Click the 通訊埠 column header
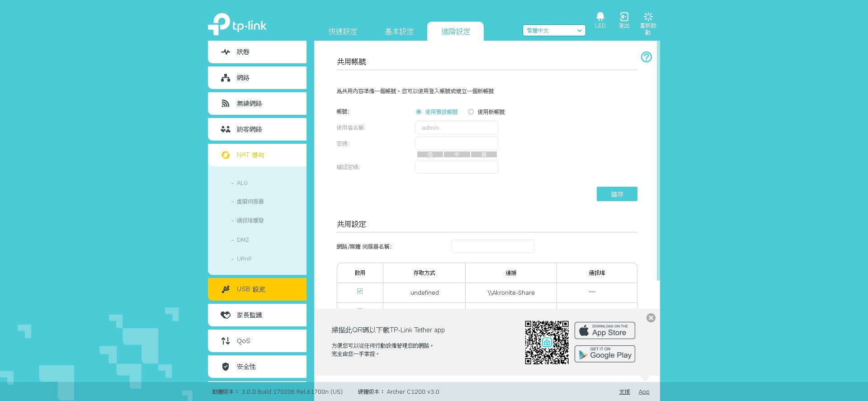 [x=597, y=273]
